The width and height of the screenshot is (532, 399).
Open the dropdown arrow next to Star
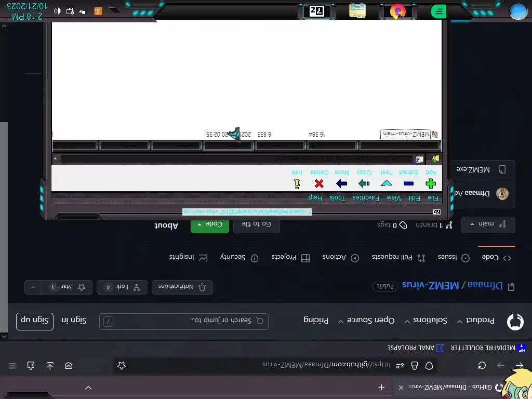33,287
